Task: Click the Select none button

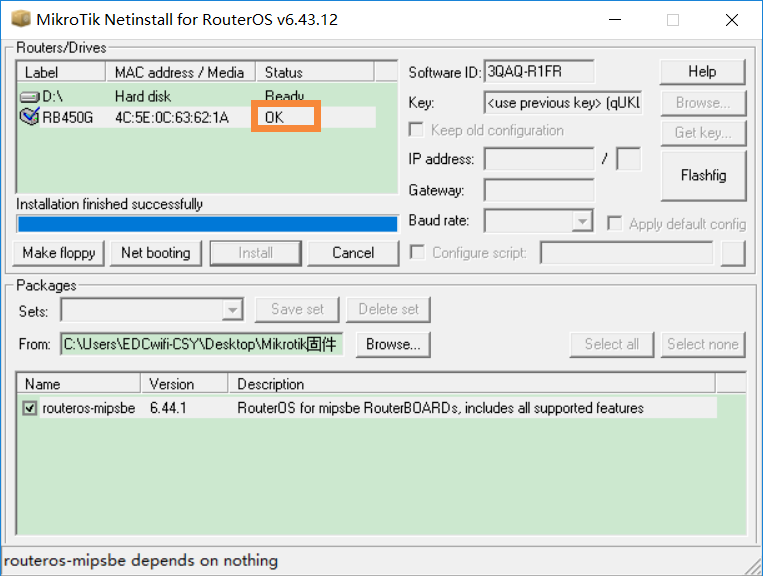Action: pos(703,344)
